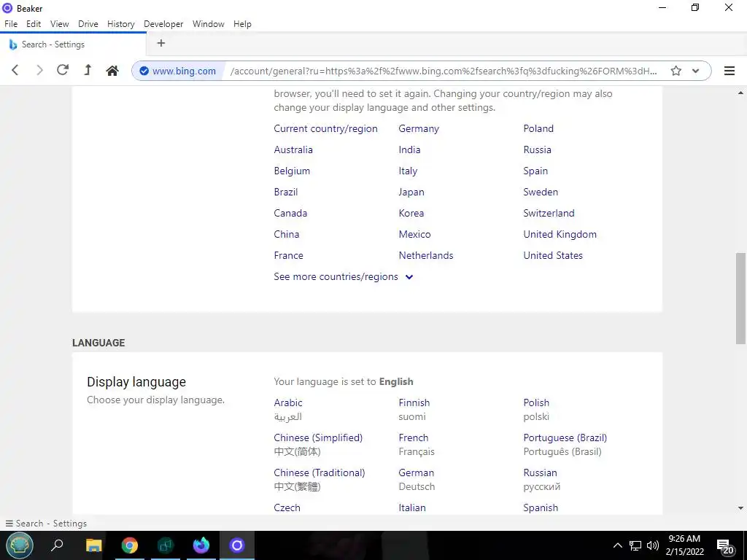Viewport: 747px width, 560px height.
Task: Pick Switzerland in the region list
Action: (x=549, y=213)
